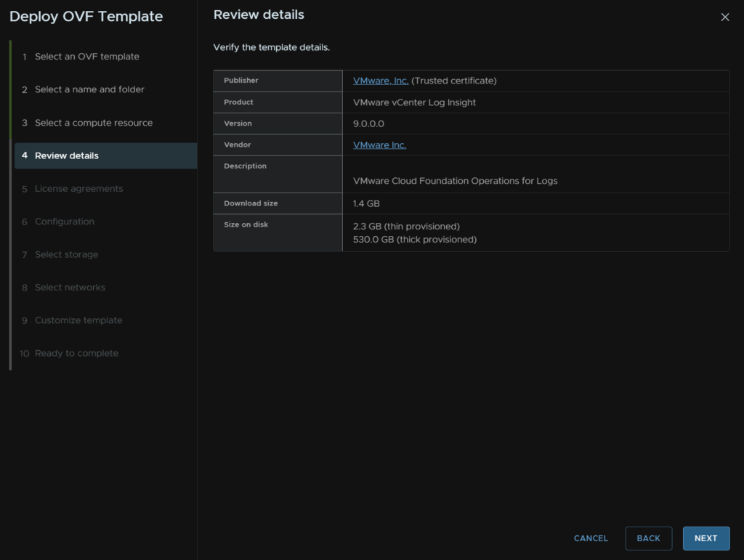Click the Review details heading
This screenshot has height=560, width=744.
pos(259,15)
